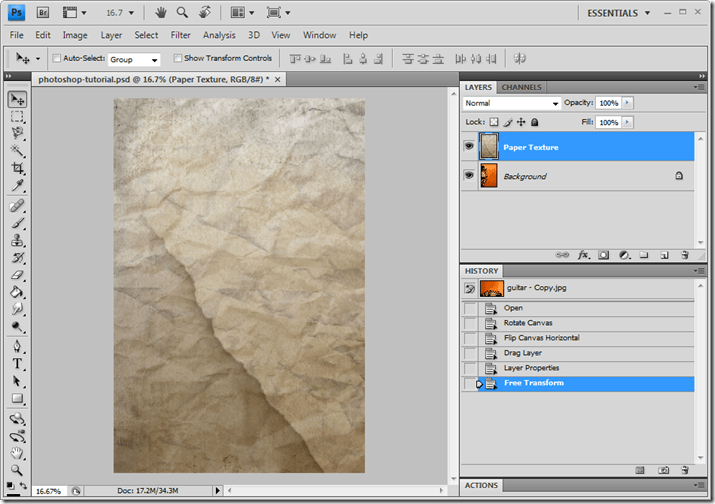715x504 pixels.
Task: Open the Image menu
Action: point(75,35)
